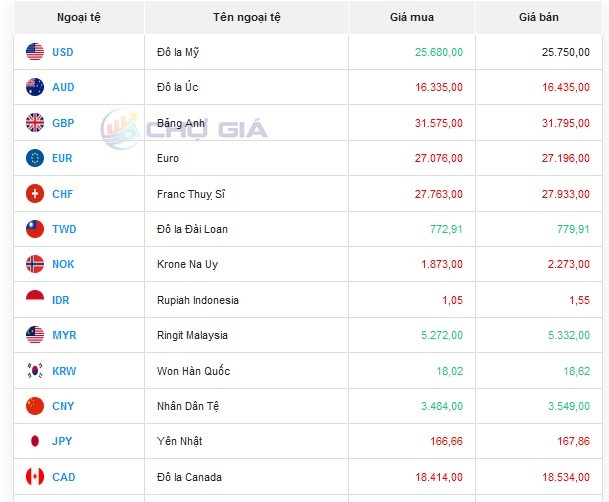Click the 'Tên ngoại tệ' column header
Screen dimensions: 609x502
[246, 18]
